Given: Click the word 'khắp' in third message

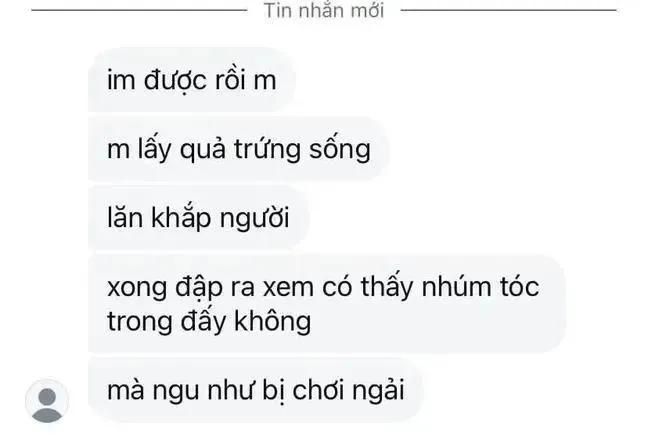Looking at the screenshot, I should pos(181,218).
